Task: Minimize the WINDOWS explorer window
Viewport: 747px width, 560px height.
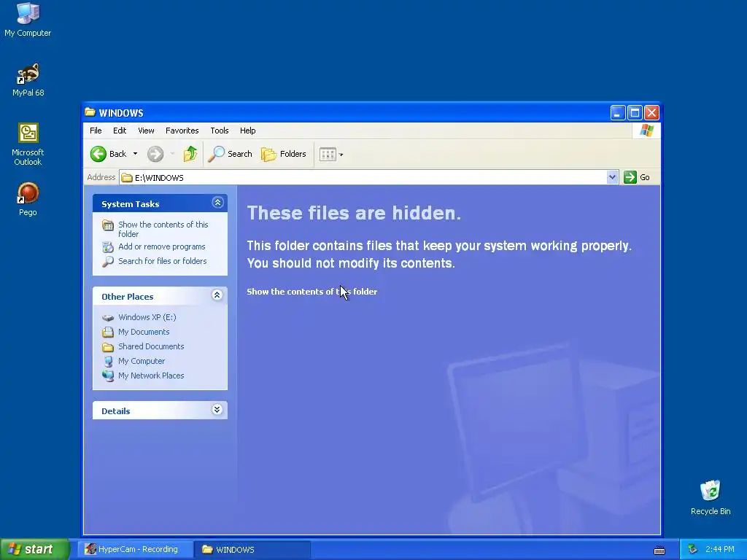Action: pos(617,113)
